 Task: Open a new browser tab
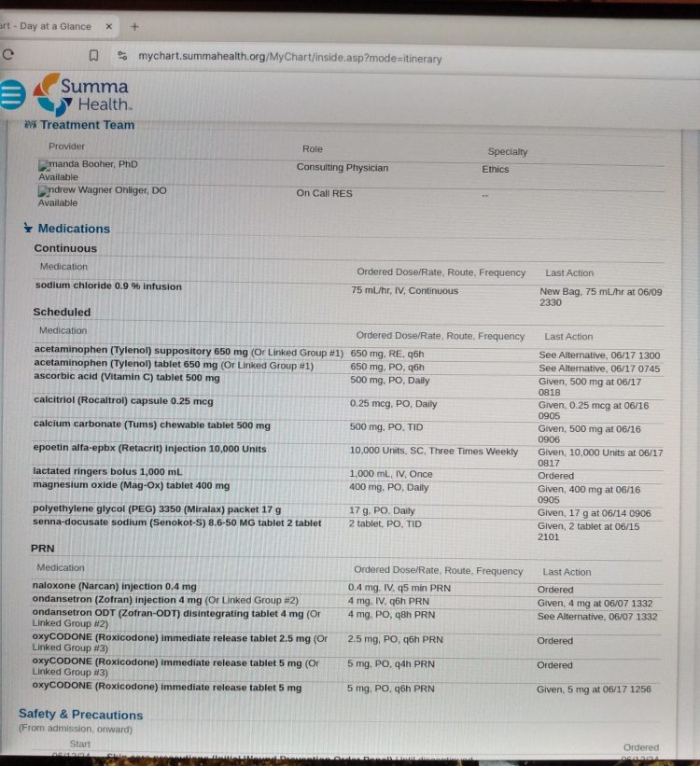point(134,26)
